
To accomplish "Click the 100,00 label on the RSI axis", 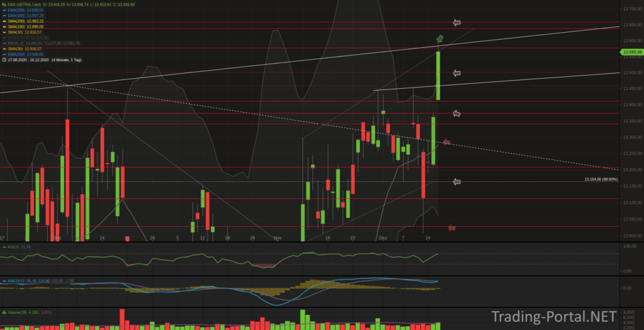I will (x=630, y=246).
